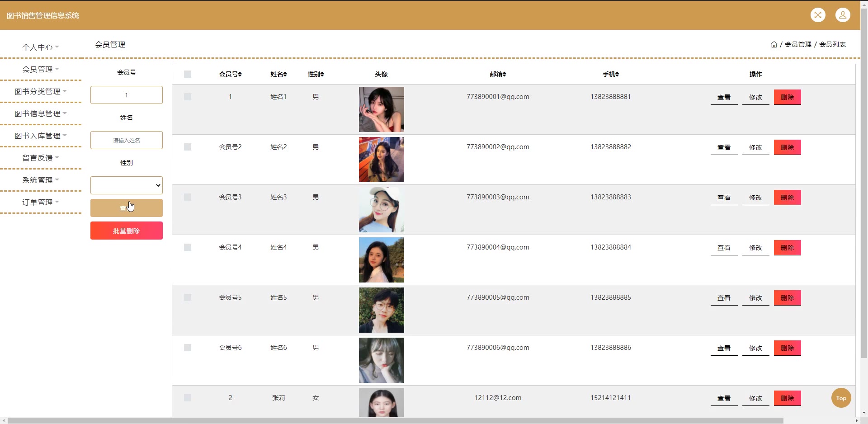Click the 批量删除 button
The width and height of the screenshot is (868, 424).
127,231
